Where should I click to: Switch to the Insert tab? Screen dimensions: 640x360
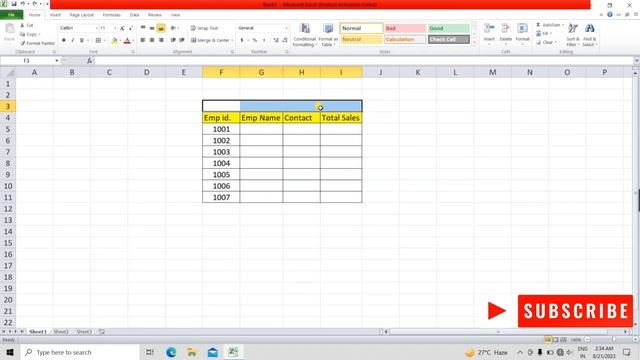tap(55, 15)
